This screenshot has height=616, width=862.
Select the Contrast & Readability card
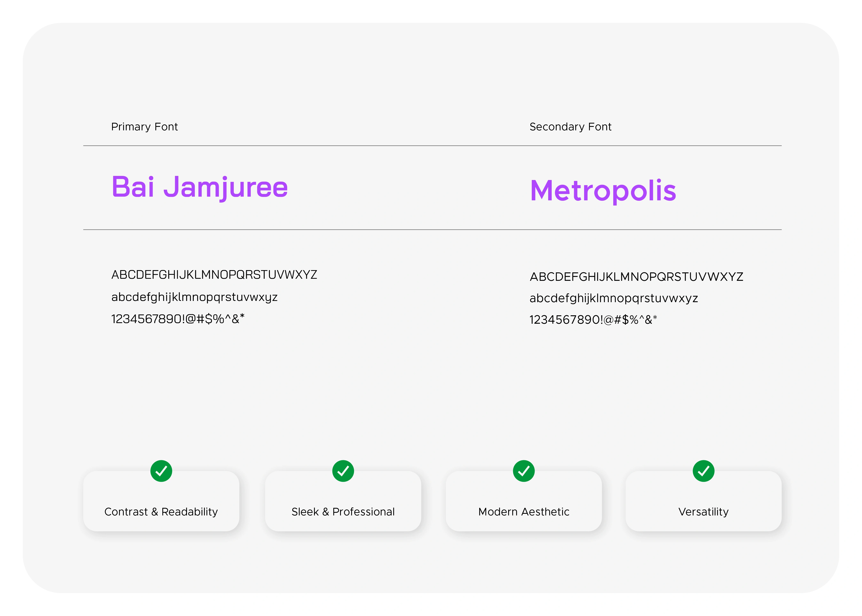click(x=161, y=501)
